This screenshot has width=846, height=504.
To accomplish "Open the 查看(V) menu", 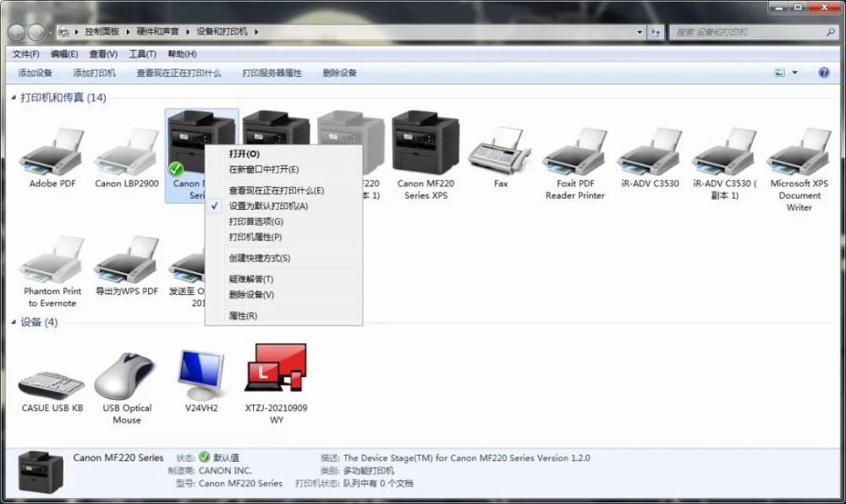I will click(x=103, y=54).
